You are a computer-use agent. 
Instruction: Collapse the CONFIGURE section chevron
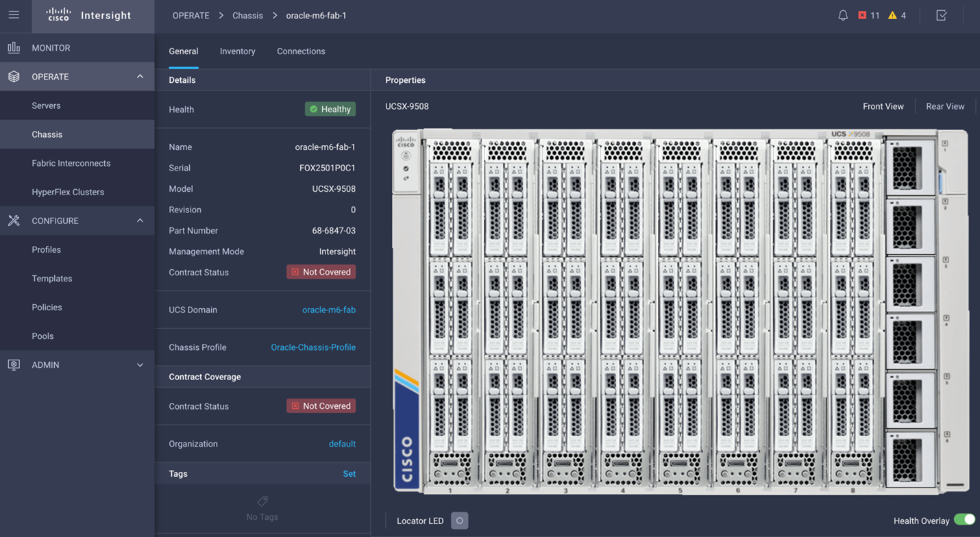click(140, 221)
